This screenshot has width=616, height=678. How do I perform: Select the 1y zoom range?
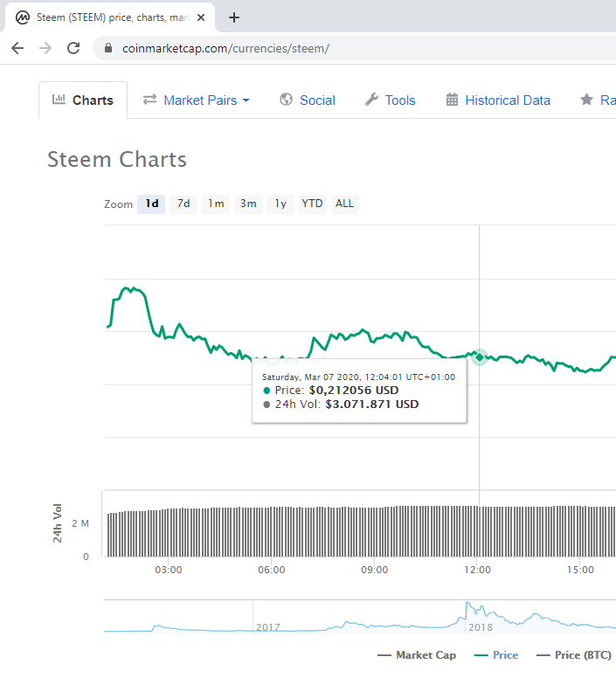point(280,204)
